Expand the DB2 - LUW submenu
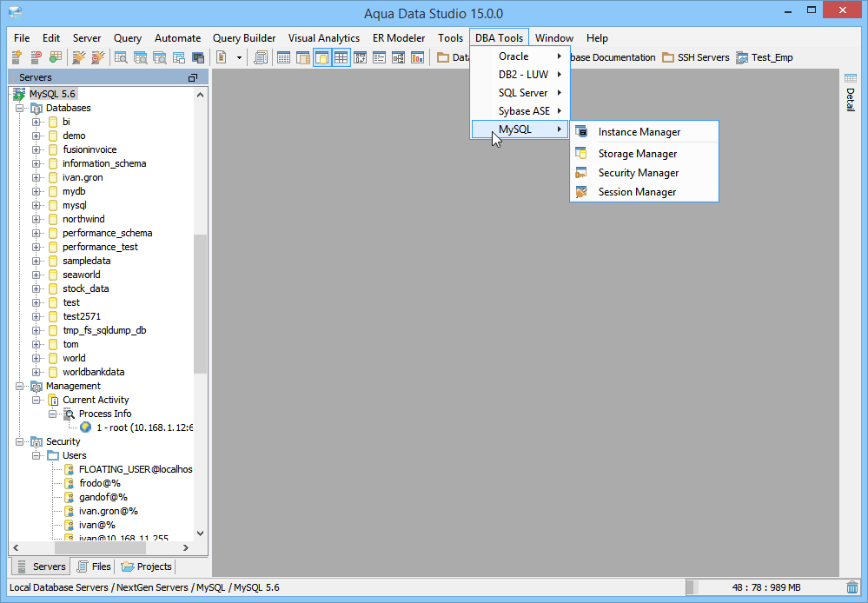Image resolution: width=868 pixels, height=603 pixels. [x=520, y=74]
